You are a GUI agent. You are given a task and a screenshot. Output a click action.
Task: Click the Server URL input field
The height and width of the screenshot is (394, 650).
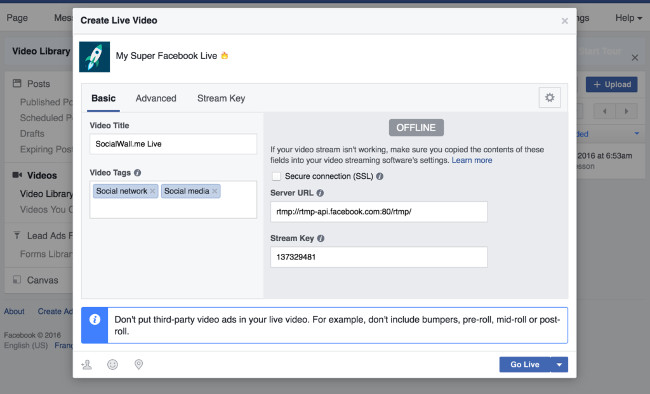point(379,212)
